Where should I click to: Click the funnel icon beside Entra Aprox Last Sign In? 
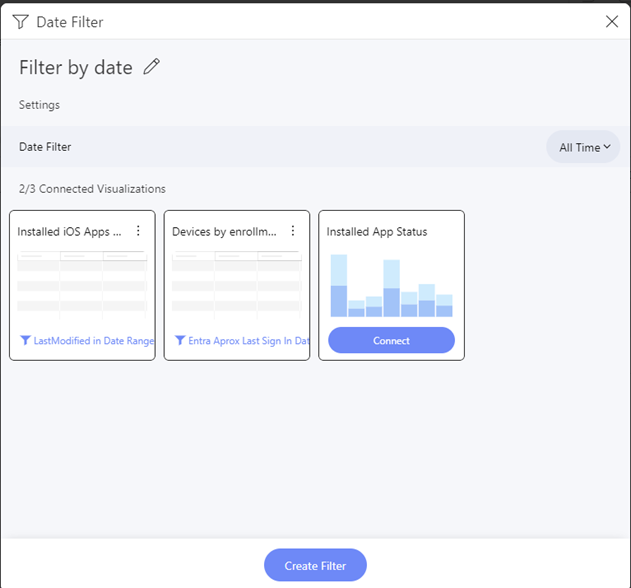coord(180,340)
